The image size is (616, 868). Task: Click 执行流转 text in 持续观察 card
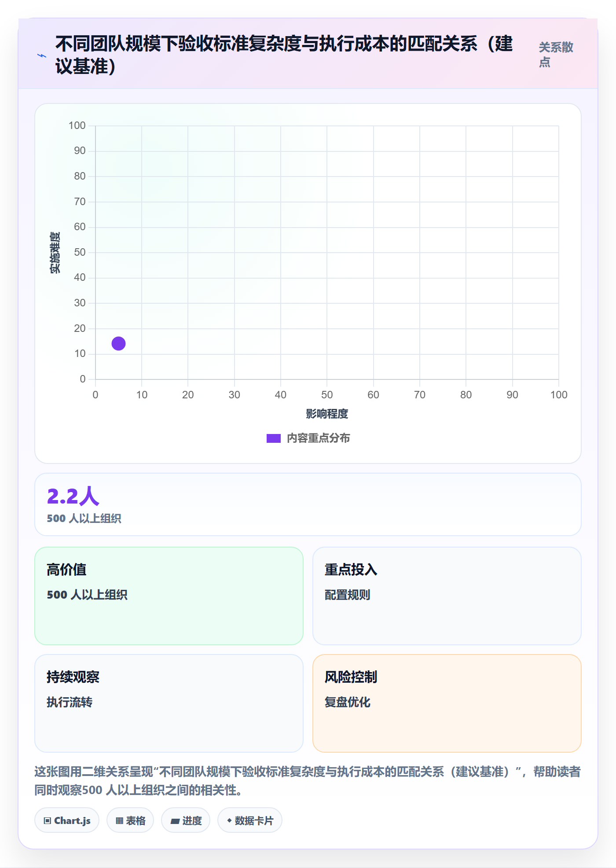click(70, 702)
